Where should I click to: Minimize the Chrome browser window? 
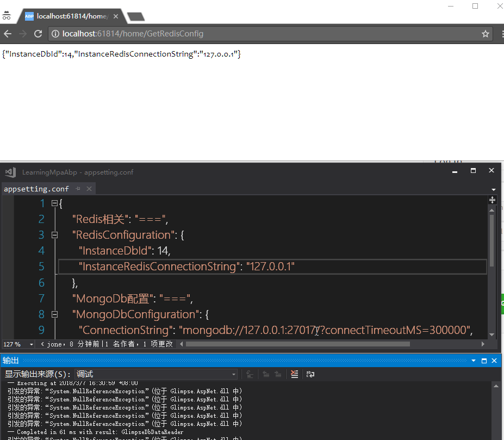click(451, 6)
